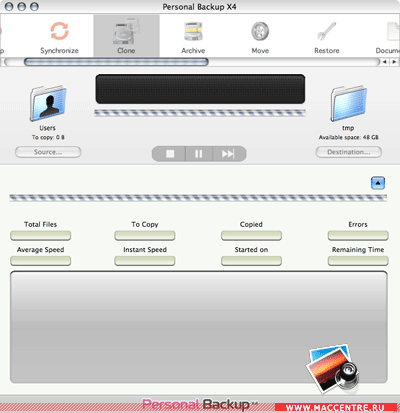Click the progress bar under display
This screenshot has height=413, width=400.
pos(200,113)
